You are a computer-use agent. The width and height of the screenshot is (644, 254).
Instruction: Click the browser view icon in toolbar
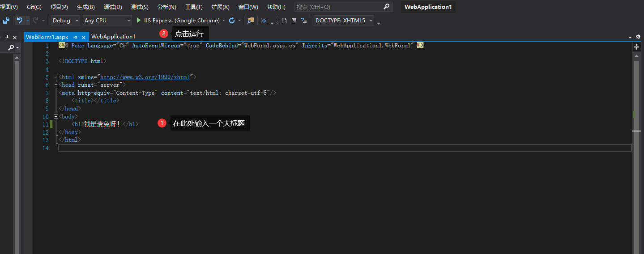pyautogui.click(x=264, y=21)
